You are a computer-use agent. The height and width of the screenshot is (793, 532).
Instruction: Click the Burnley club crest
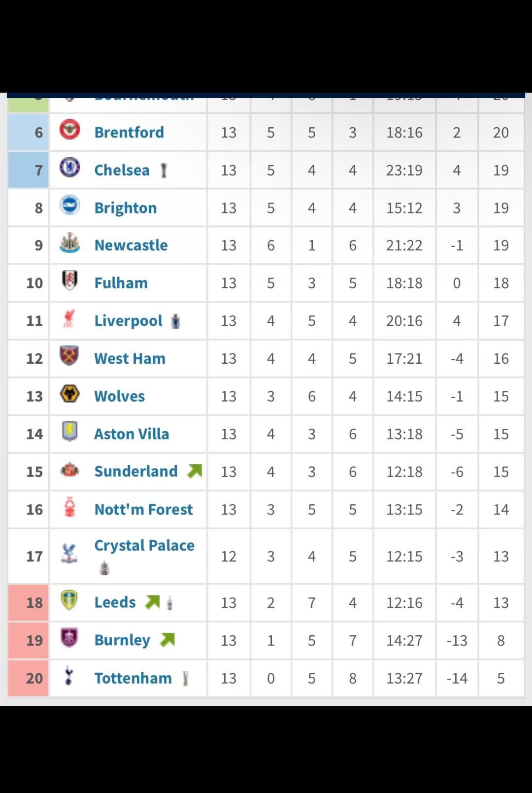69,638
